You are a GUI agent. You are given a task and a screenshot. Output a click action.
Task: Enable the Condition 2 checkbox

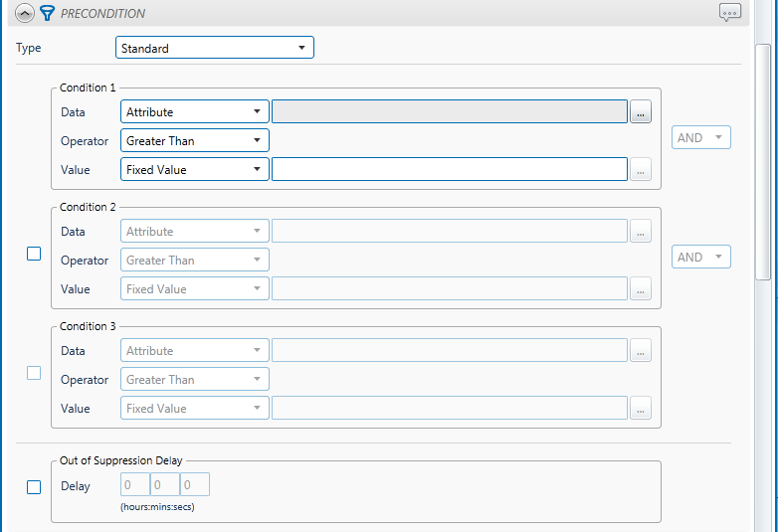tap(34, 254)
